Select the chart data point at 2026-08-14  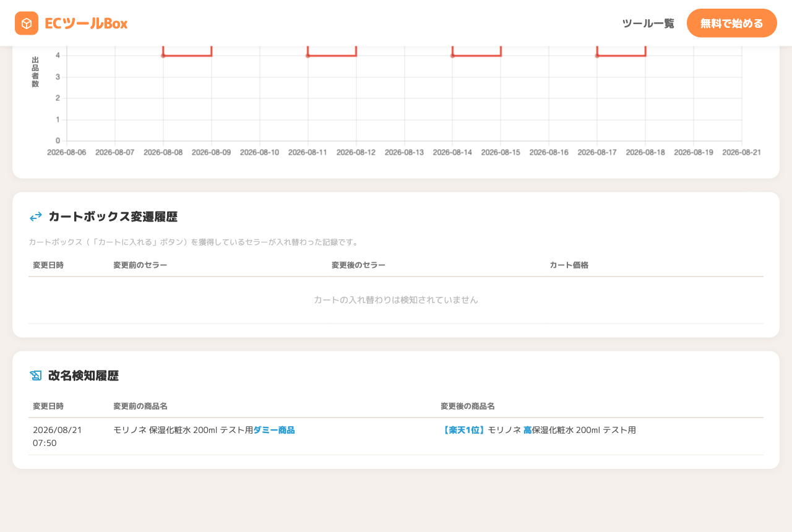[x=452, y=56]
